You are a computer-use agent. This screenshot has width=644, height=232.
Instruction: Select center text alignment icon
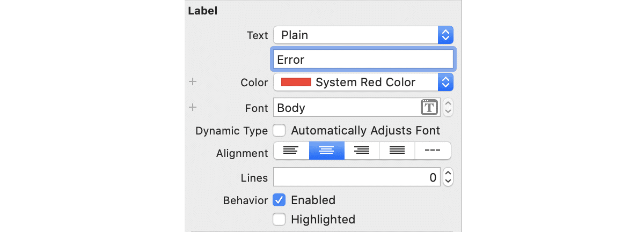[x=326, y=151]
